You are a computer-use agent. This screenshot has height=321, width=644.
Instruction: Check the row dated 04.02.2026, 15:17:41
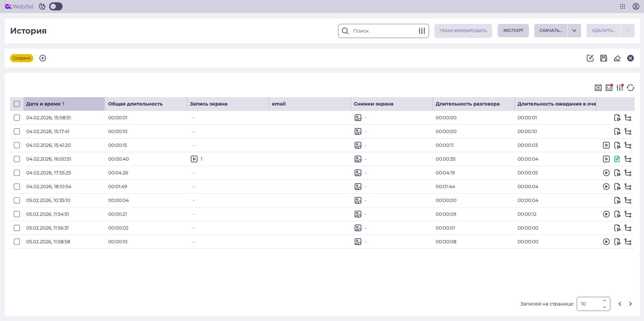tap(17, 131)
